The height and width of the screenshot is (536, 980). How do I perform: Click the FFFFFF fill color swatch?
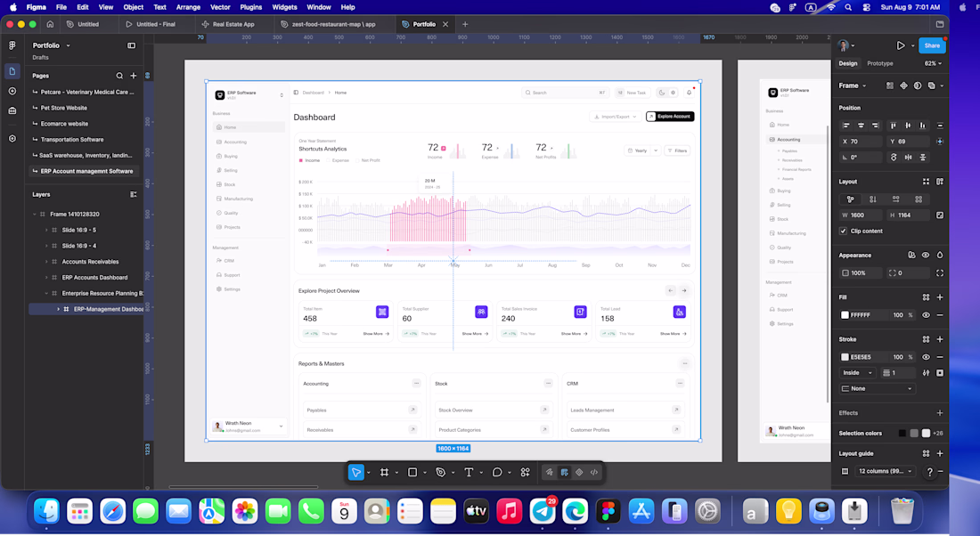tap(845, 315)
